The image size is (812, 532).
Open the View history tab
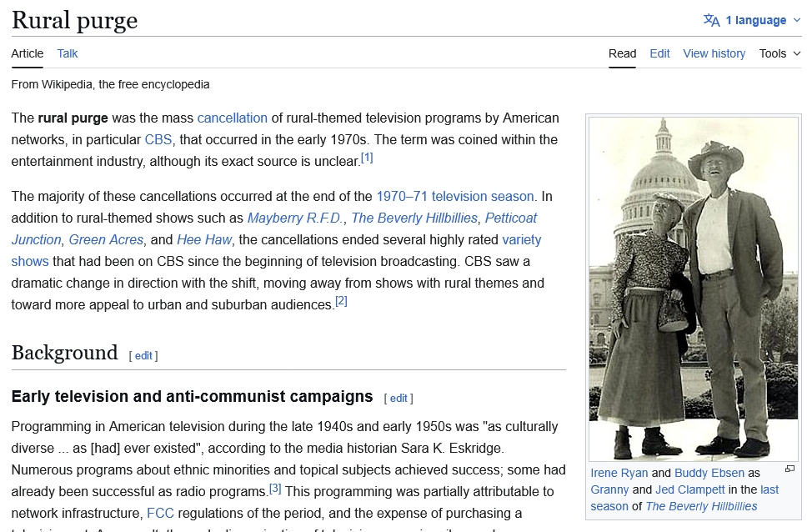click(714, 53)
